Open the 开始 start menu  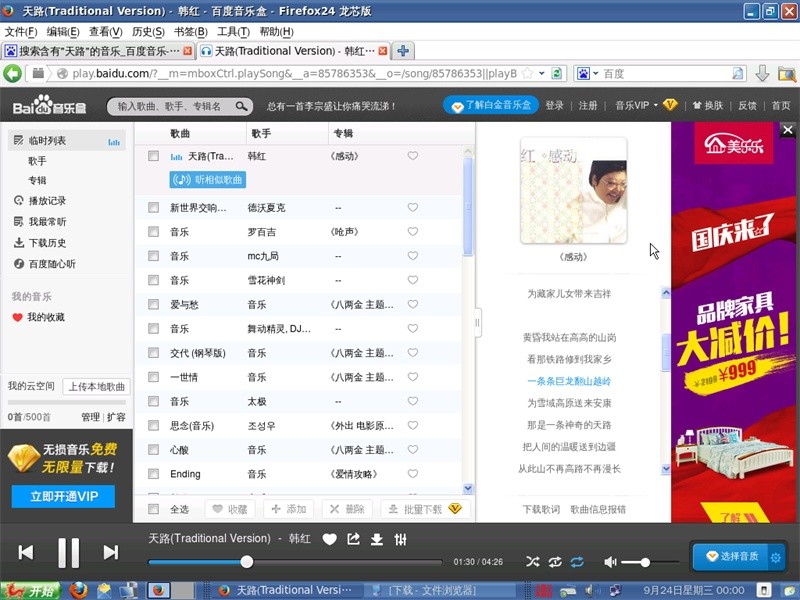(31, 590)
